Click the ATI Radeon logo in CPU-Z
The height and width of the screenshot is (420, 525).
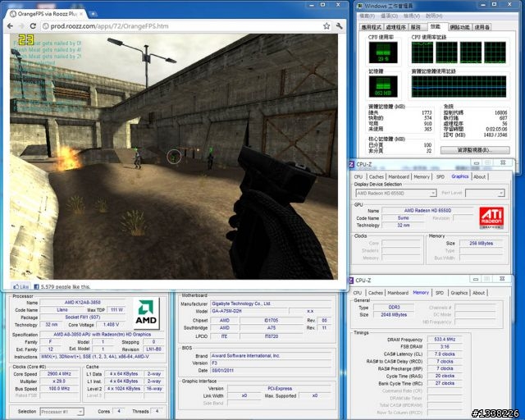click(x=491, y=217)
